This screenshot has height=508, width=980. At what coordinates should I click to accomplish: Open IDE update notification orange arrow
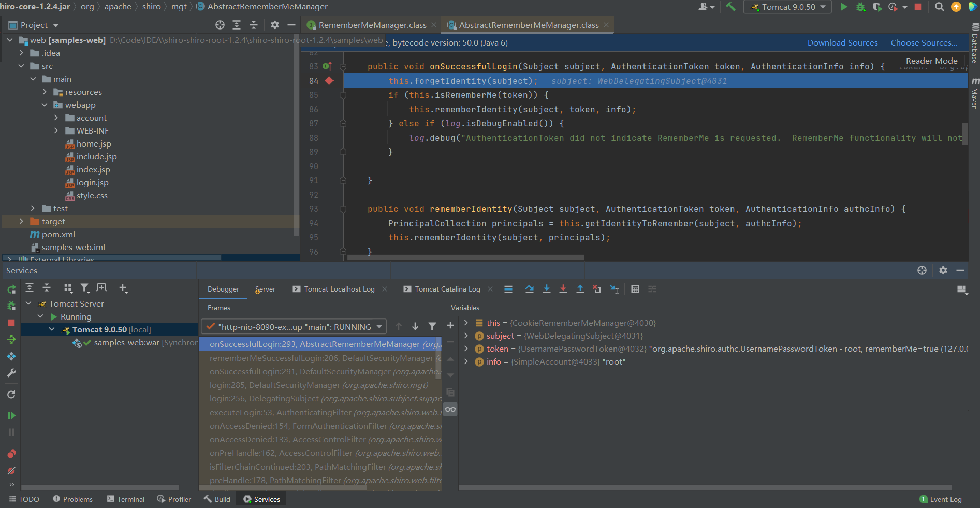[x=956, y=7]
